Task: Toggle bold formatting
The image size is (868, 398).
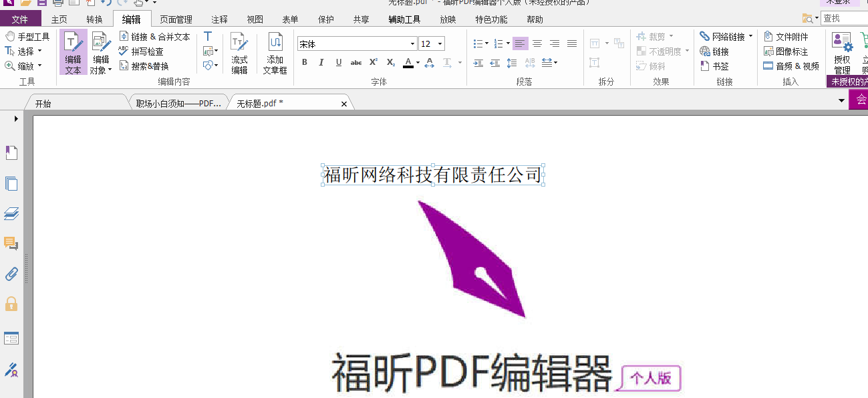Action: point(305,63)
